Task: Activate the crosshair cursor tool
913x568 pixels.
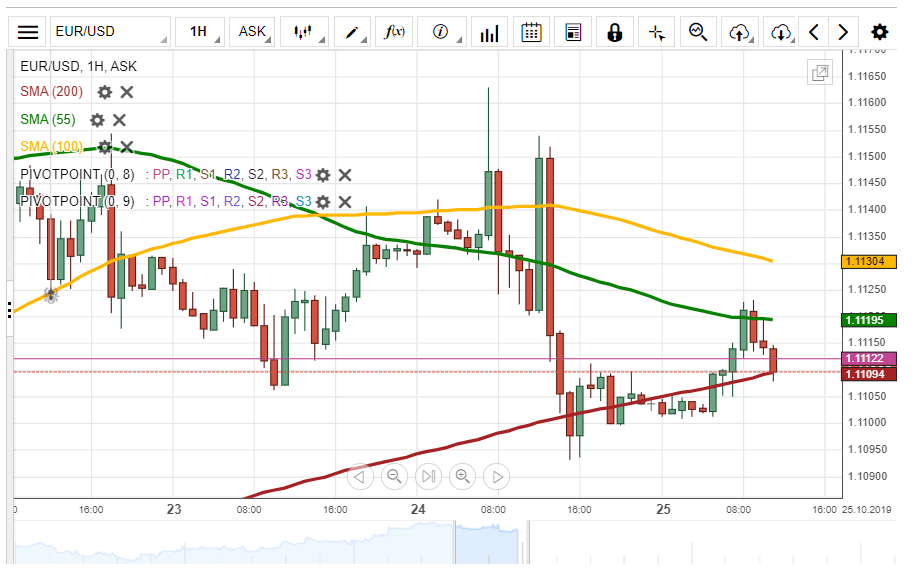Action: [657, 31]
